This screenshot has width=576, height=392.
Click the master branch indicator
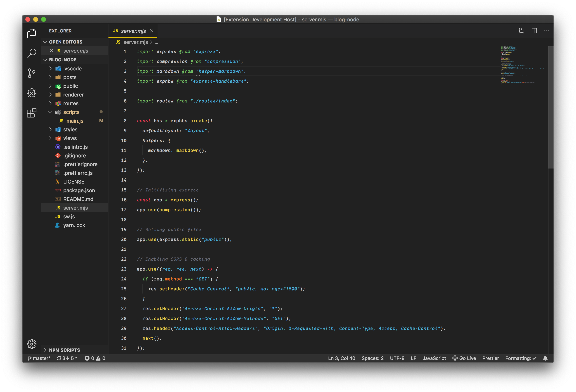[39, 358]
